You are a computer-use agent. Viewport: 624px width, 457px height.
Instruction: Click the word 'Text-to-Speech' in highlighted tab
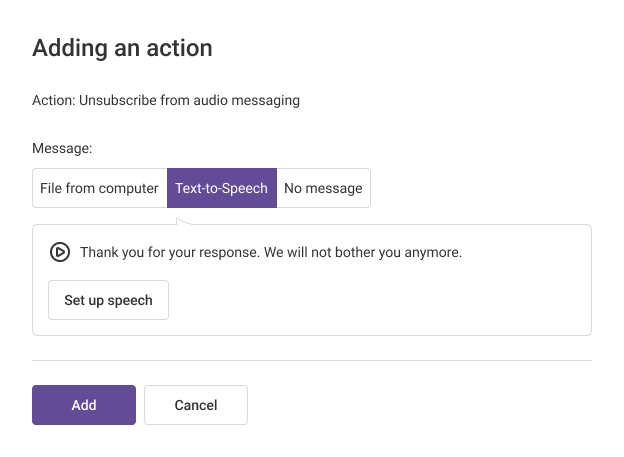pos(221,188)
